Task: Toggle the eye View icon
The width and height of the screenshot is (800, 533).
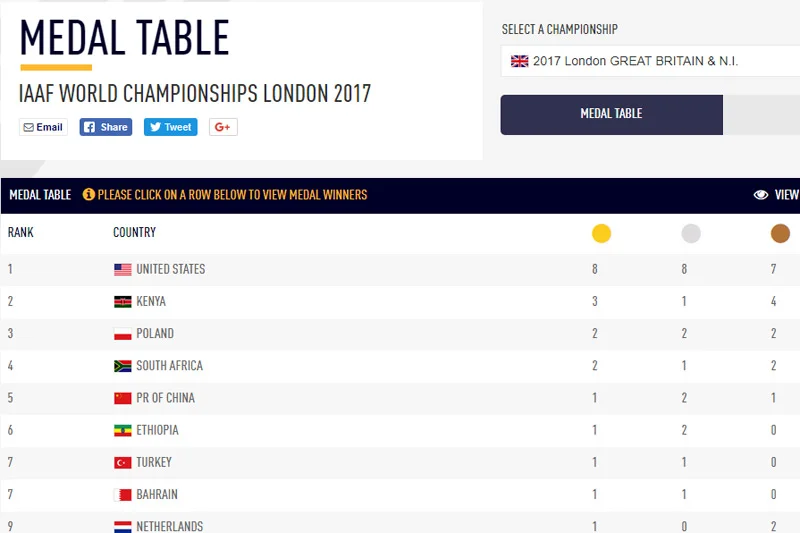Action: click(761, 195)
